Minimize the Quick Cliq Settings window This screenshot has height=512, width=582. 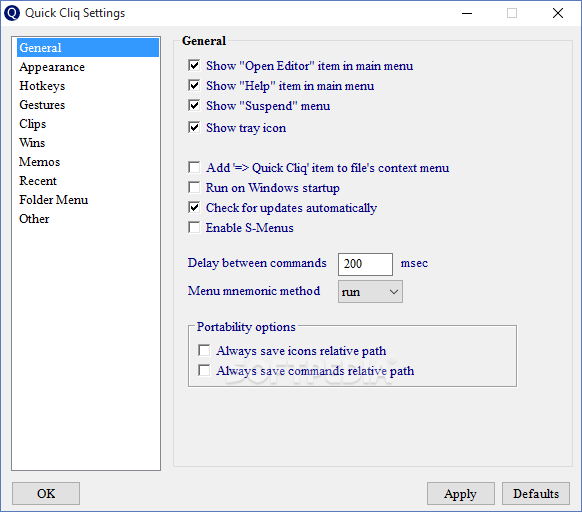point(467,13)
